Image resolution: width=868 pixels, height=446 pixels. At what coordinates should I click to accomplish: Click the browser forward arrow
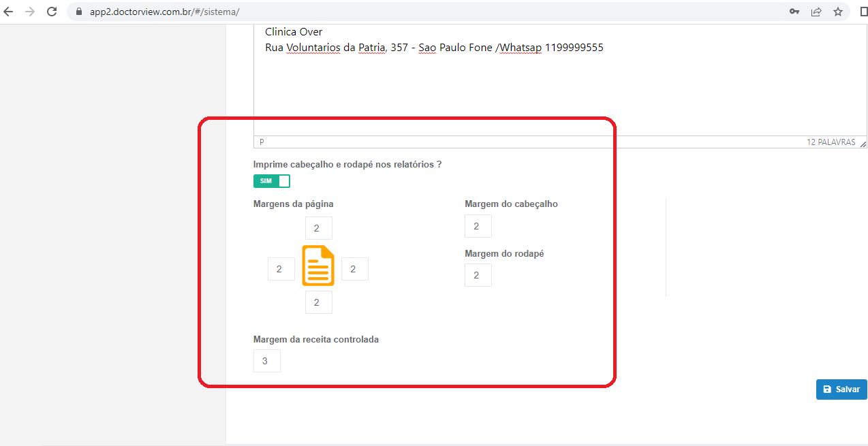pos(29,12)
